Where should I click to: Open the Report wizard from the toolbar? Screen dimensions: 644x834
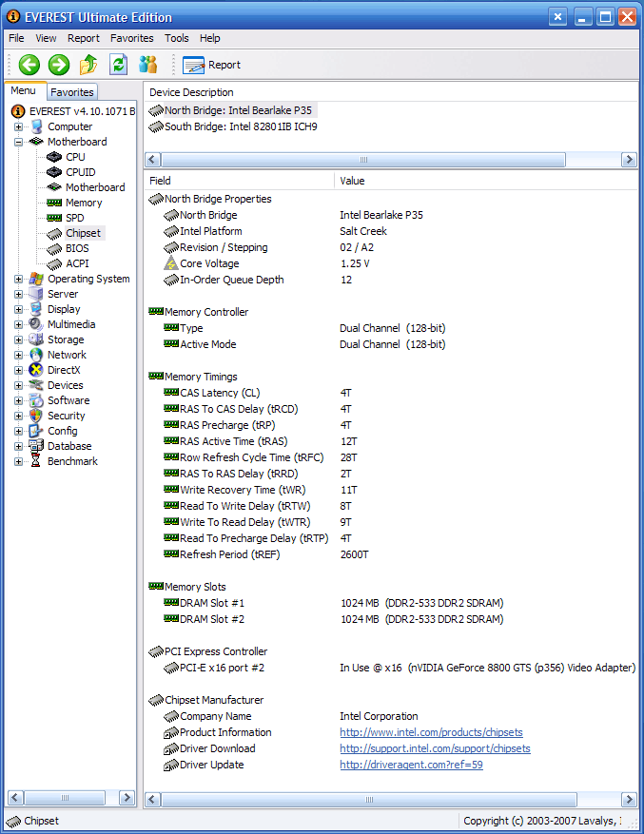(x=212, y=65)
